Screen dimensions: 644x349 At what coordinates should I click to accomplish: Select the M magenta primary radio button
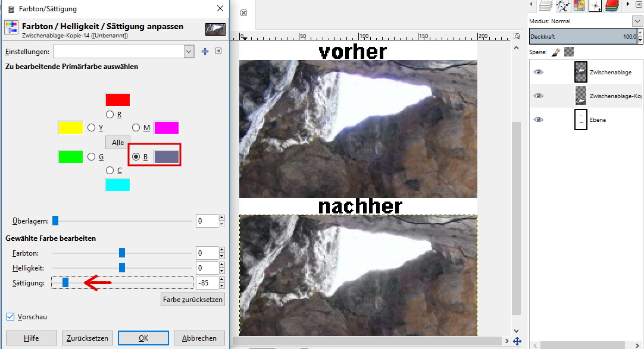[x=136, y=128]
